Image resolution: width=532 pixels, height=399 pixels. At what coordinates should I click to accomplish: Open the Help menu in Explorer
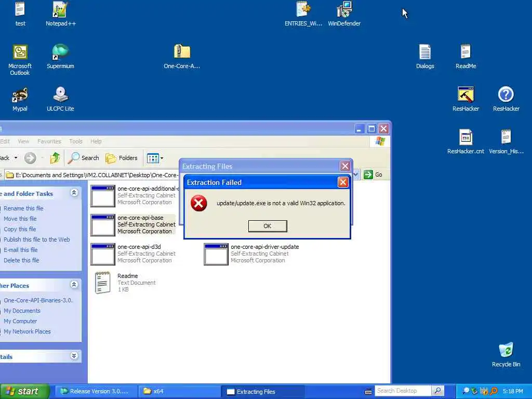[x=96, y=141]
